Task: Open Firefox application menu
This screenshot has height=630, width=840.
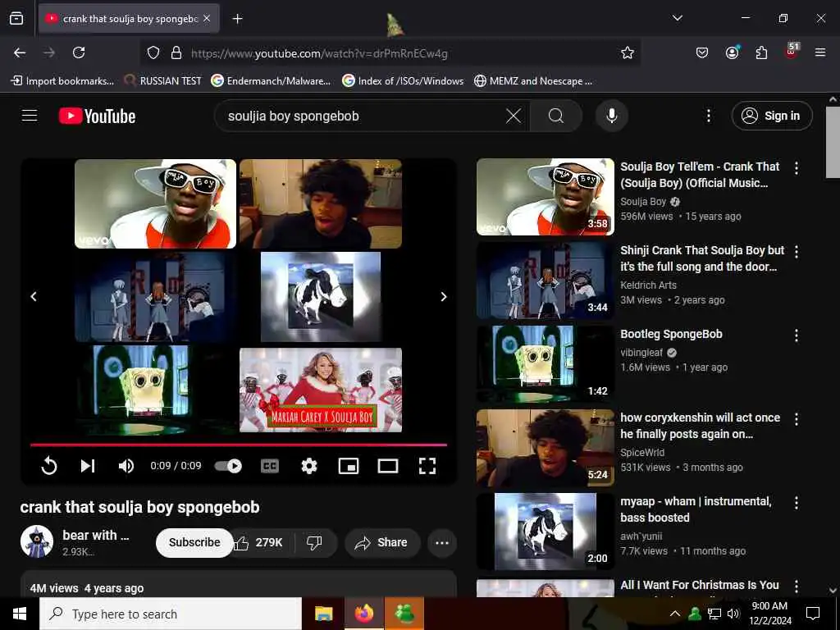Action: tap(820, 52)
